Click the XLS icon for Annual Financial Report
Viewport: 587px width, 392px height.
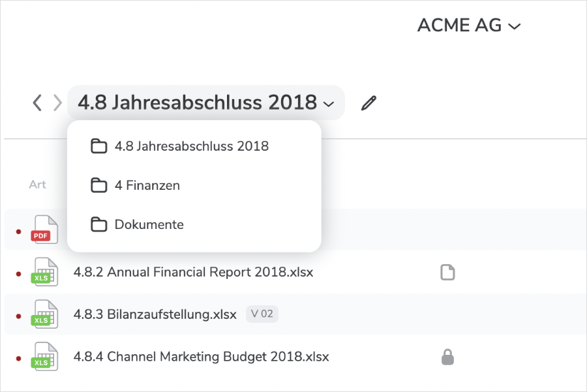44,273
